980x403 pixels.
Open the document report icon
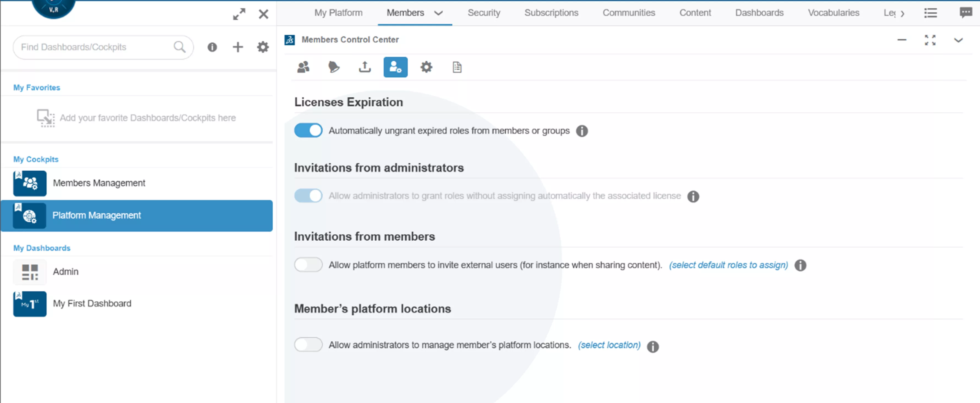[456, 67]
